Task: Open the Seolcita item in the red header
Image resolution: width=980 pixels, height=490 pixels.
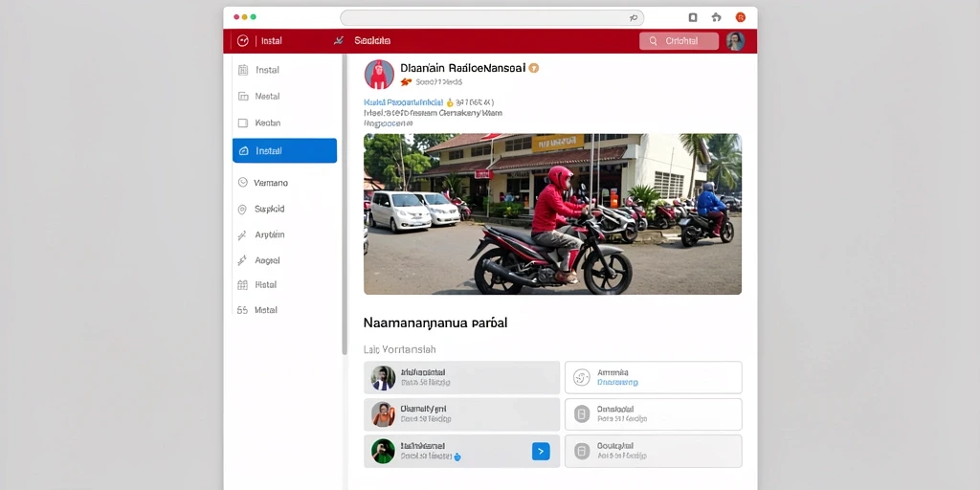Action: pos(372,40)
